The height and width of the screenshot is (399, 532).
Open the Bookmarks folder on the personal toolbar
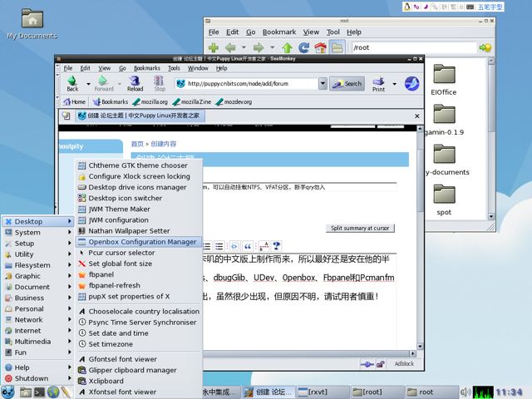point(111,101)
